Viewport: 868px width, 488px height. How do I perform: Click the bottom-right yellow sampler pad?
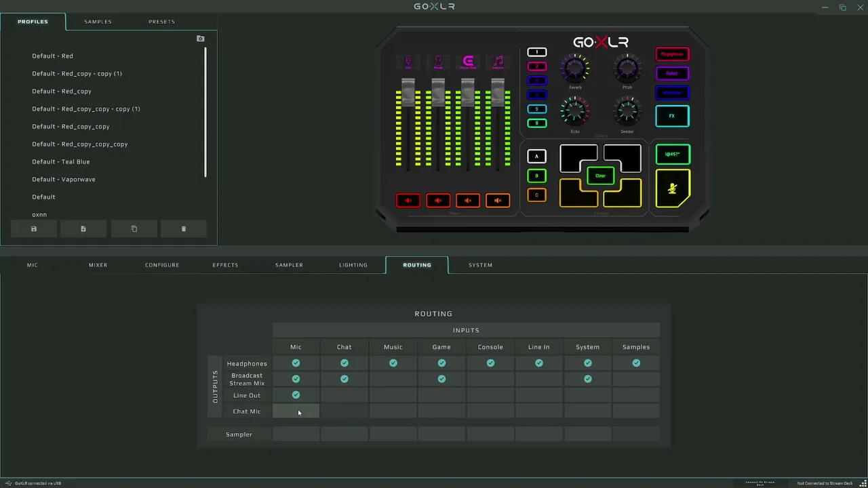(x=627, y=197)
